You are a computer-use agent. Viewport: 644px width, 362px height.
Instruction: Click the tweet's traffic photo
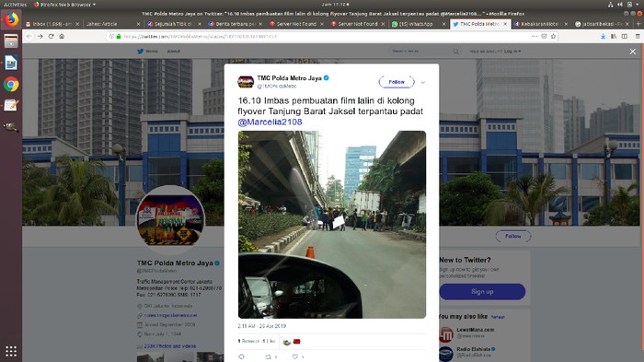(332, 225)
